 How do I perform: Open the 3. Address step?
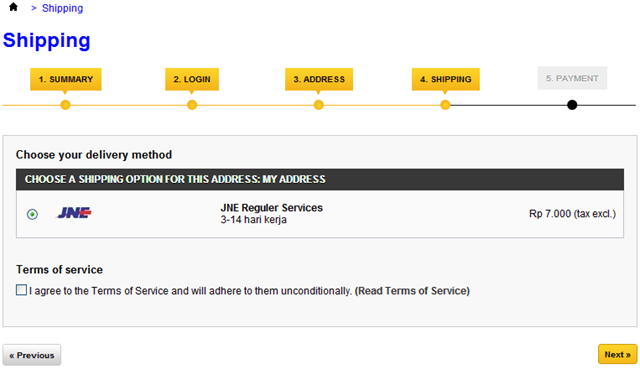[319, 79]
